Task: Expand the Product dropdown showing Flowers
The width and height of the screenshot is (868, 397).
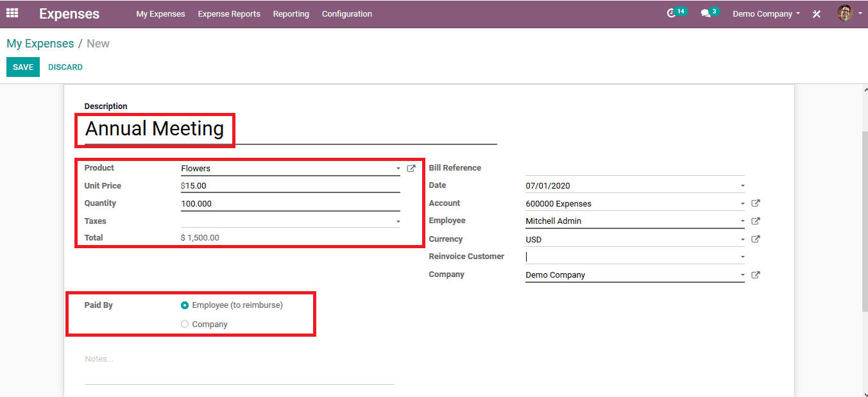Action: [398, 169]
